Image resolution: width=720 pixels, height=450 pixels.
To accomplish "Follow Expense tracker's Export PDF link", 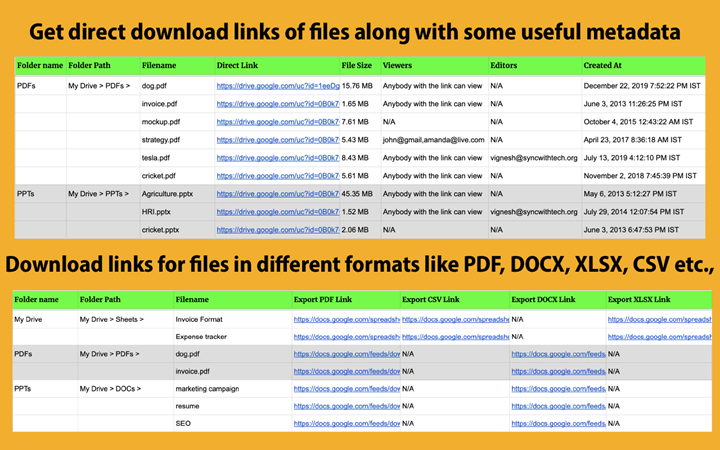I will click(x=347, y=337).
